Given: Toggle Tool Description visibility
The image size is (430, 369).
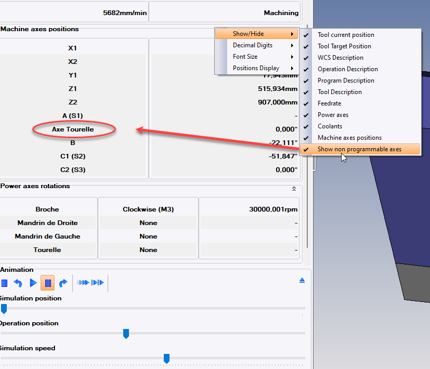Looking at the screenshot, I should [x=361, y=92].
